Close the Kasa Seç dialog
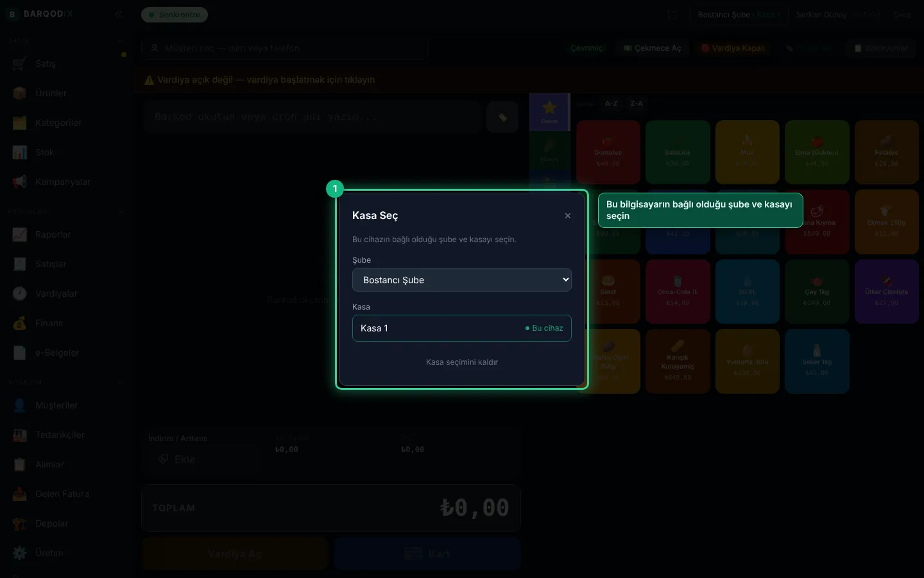Image resolution: width=924 pixels, height=578 pixels. click(568, 216)
